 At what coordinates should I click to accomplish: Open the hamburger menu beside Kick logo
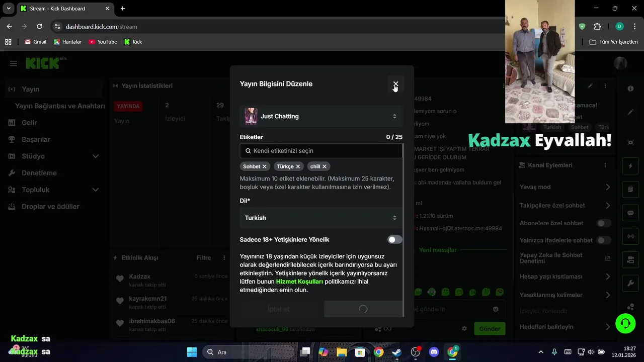(14, 63)
